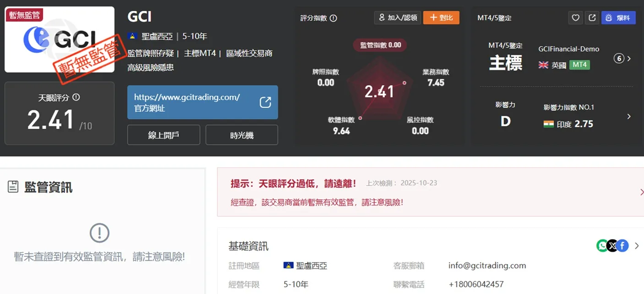Click the X (Twitter) social icon
The image size is (644, 294).
pos(612,246)
